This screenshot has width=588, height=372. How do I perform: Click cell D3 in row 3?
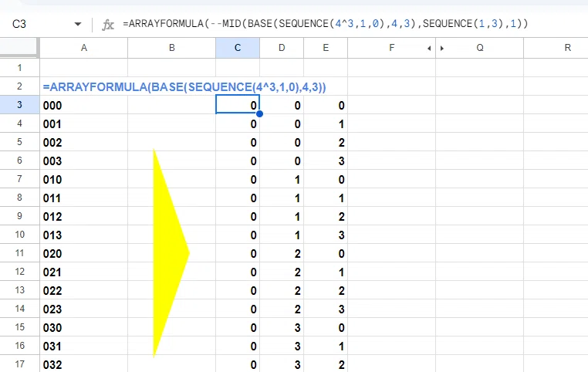click(282, 105)
